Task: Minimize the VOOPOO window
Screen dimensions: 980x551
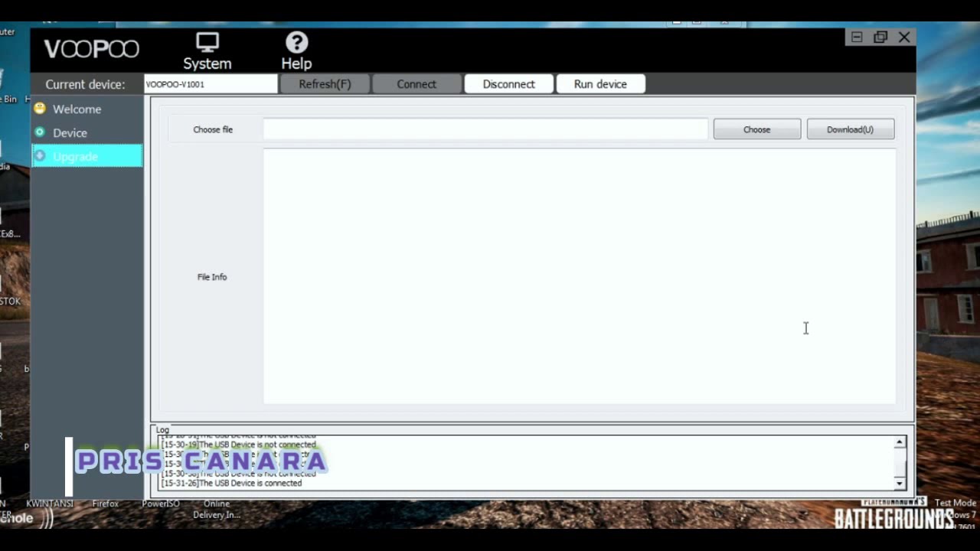Action: 857,37
